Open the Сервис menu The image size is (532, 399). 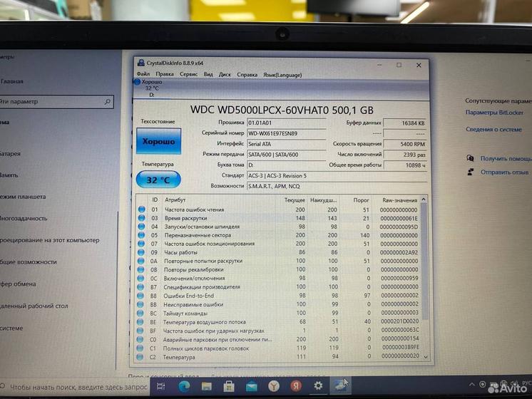pyautogui.click(x=188, y=74)
